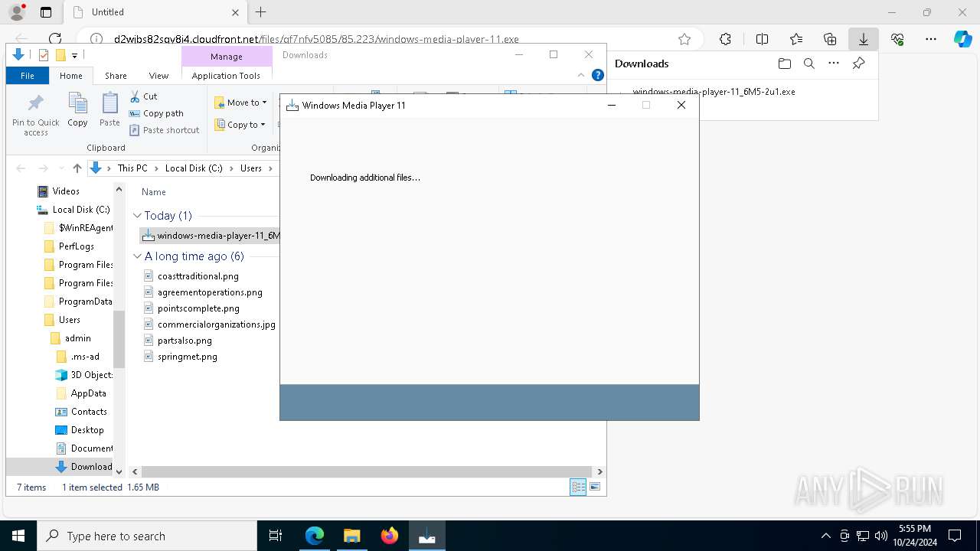
Task: Open Quick Access Toolbar customize dropdown
Action: (x=74, y=55)
